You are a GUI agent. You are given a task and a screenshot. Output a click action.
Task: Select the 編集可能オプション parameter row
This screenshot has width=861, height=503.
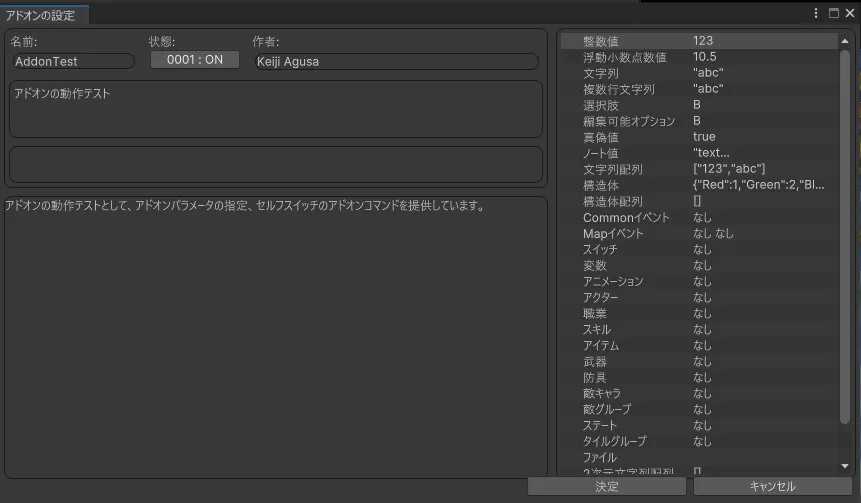click(x=697, y=121)
